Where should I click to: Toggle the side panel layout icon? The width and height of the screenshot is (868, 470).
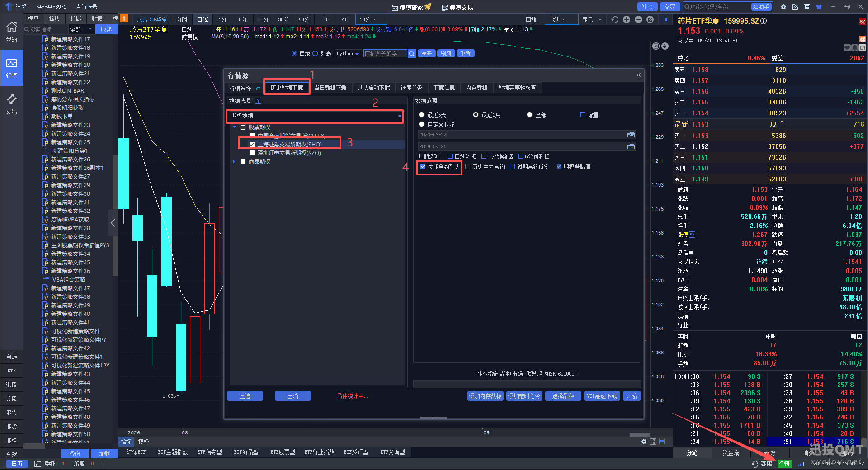665,19
